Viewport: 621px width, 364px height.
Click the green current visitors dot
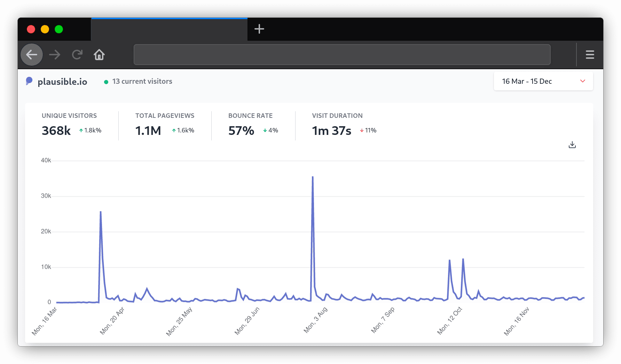(x=106, y=82)
